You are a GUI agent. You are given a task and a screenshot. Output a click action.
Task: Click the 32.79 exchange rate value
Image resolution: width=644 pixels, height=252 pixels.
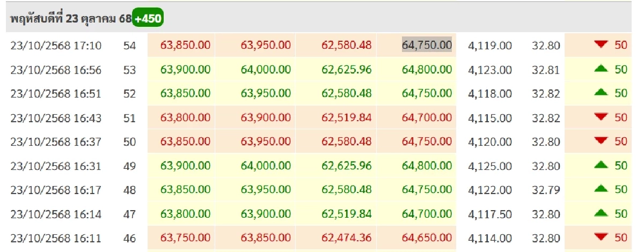[x=546, y=190]
